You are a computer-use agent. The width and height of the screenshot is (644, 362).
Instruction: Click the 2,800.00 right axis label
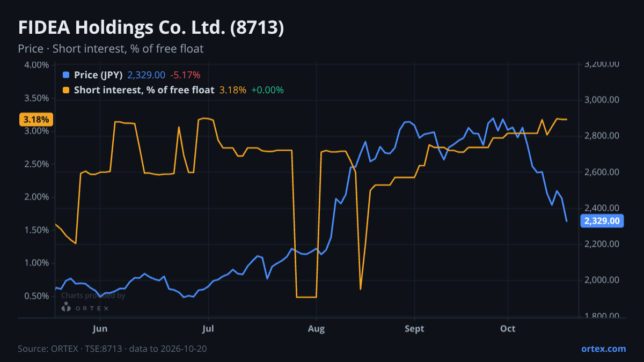602,136
